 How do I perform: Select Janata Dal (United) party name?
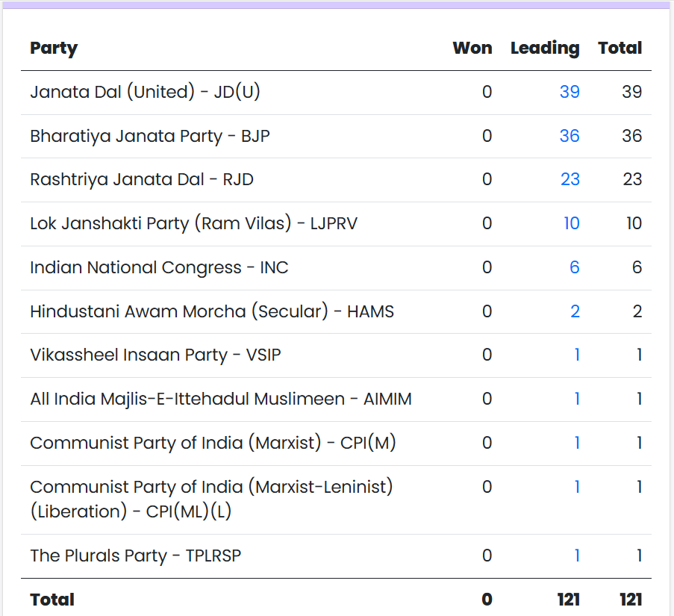[x=145, y=92]
